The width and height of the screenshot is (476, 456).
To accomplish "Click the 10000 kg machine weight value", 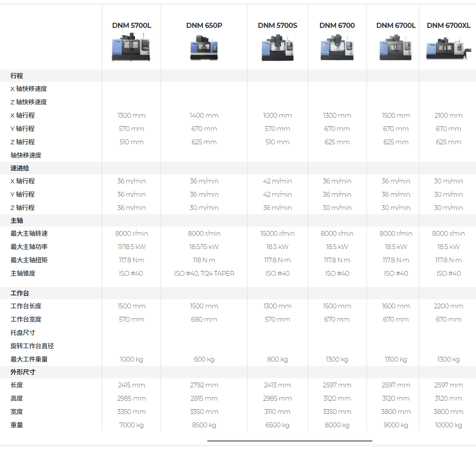I will 449,426.
